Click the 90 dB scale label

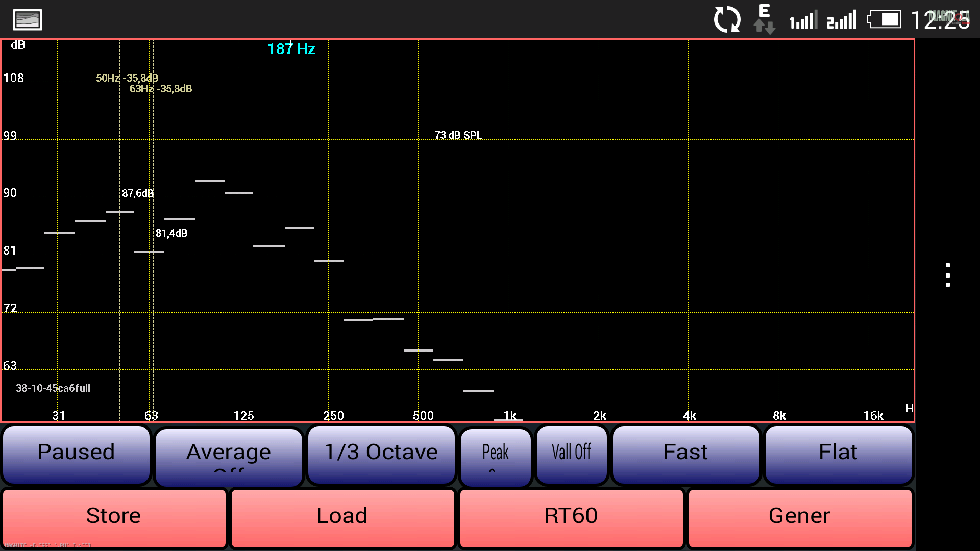(x=10, y=193)
